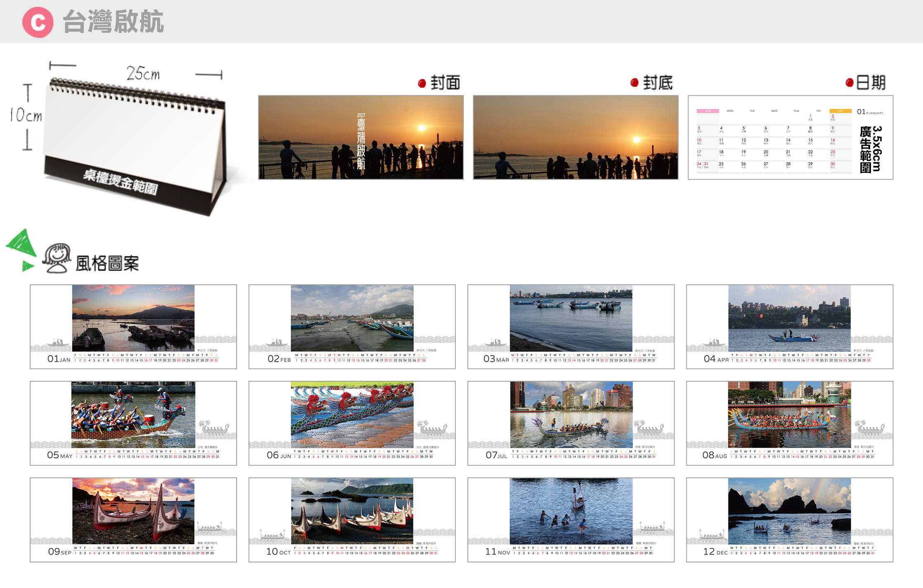923x588 pixels.
Task: Click the 10cm height label
Action: 26,115
